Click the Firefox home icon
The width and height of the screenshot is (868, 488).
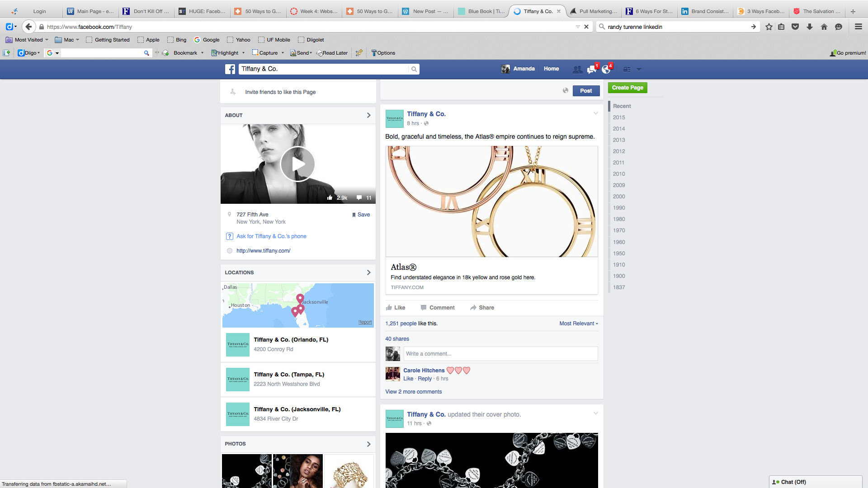(x=824, y=27)
